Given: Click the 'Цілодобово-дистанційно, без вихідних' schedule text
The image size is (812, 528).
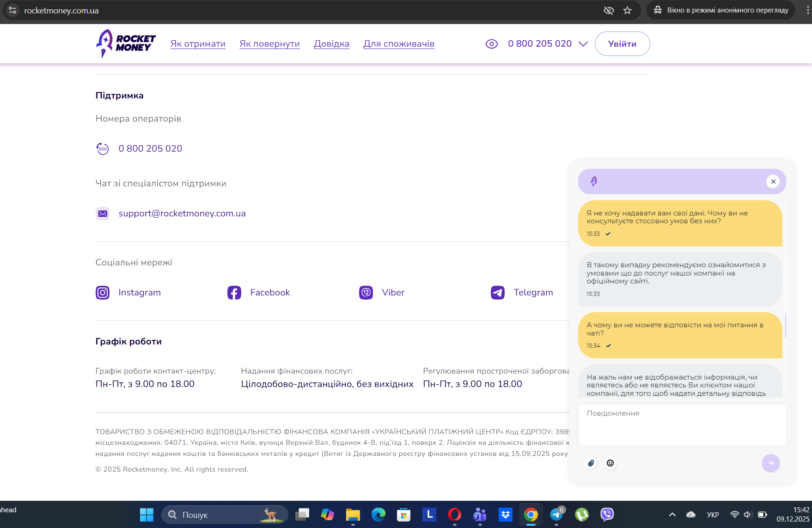Looking at the screenshot, I should click(327, 384).
